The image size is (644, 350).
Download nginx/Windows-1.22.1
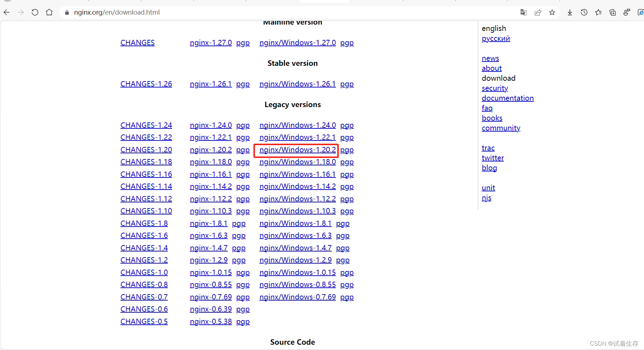pyautogui.click(x=297, y=137)
